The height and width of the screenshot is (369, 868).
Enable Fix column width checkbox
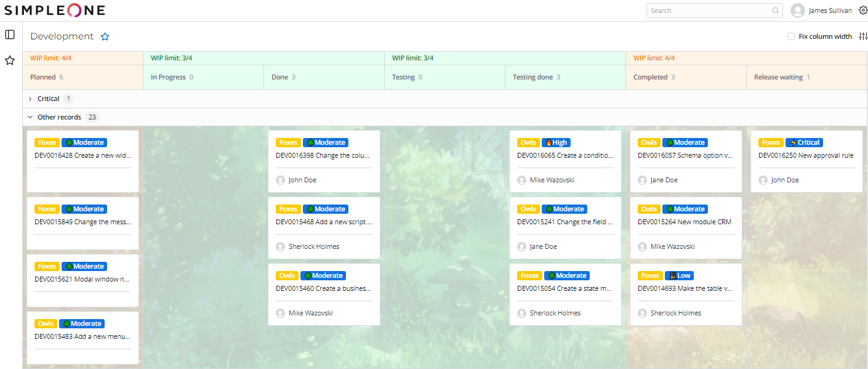(x=791, y=36)
